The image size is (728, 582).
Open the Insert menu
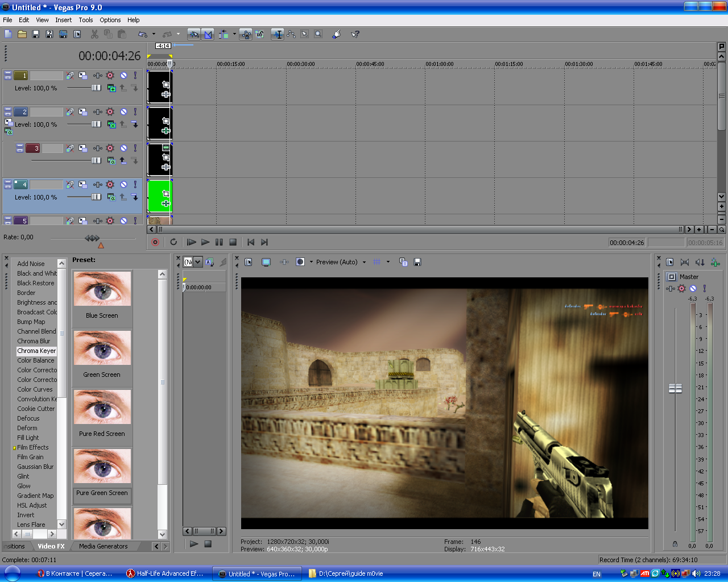pos(63,20)
